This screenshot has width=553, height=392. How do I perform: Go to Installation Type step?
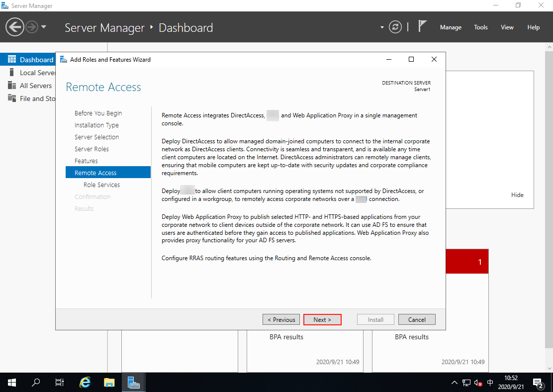click(x=96, y=125)
